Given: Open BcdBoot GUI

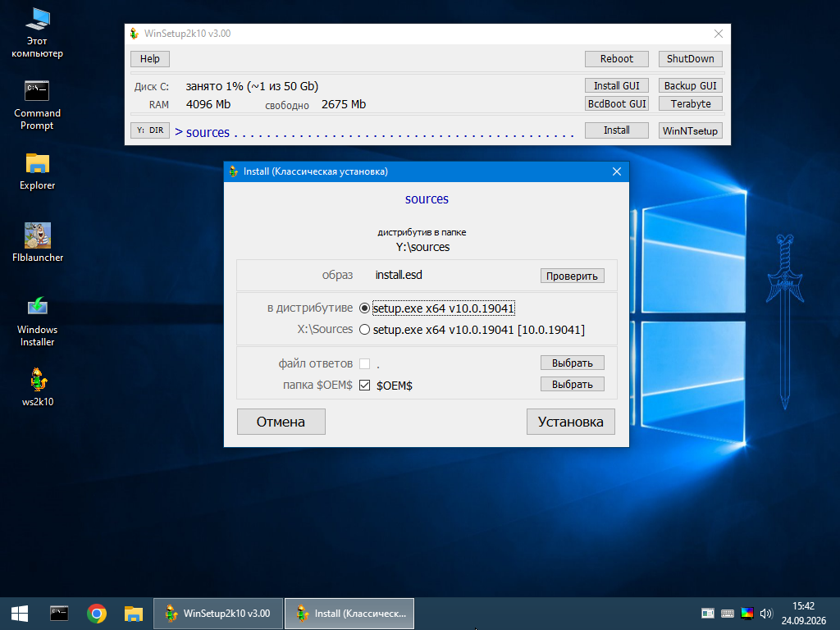Looking at the screenshot, I should (x=617, y=104).
